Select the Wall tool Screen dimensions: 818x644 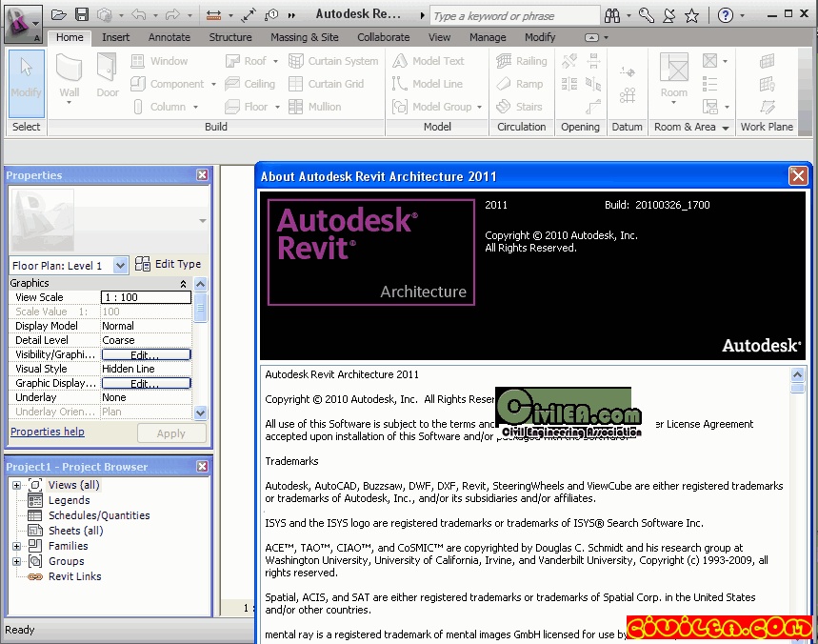tap(69, 78)
